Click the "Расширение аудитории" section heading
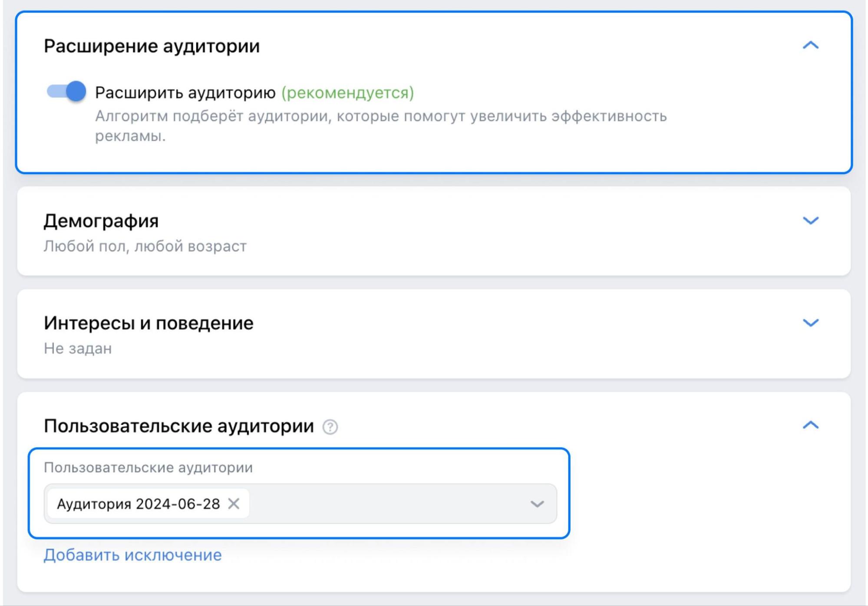Screen dimensions: 868x606 [152, 46]
